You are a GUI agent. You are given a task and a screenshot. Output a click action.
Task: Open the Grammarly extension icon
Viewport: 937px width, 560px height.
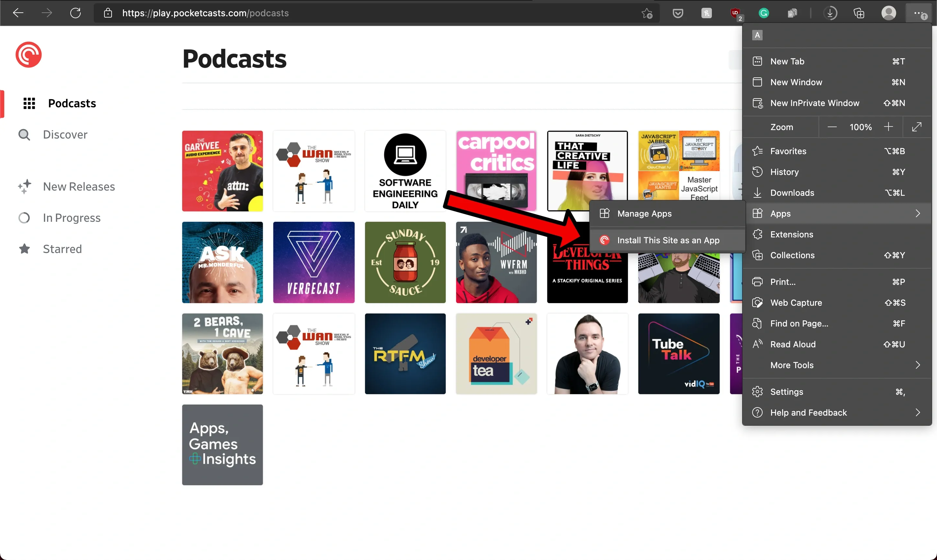pos(764,13)
